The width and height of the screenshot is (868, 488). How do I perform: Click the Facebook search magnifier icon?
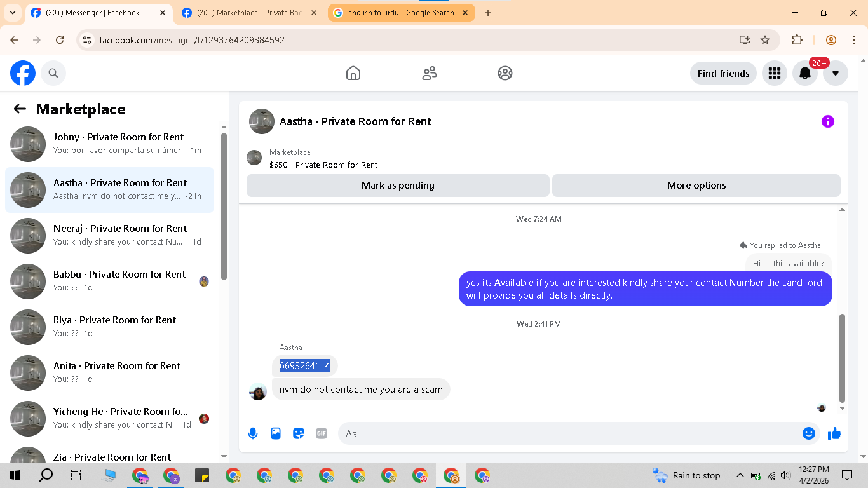pos(53,73)
